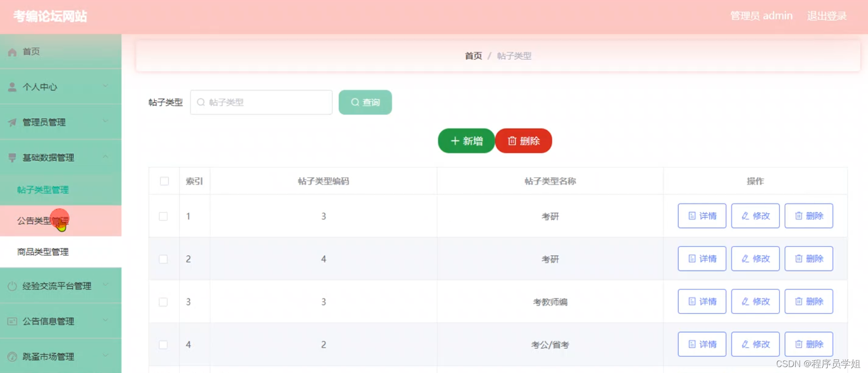
Task: Tick the checkbox for the 考公/省考 row
Action: point(163,345)
